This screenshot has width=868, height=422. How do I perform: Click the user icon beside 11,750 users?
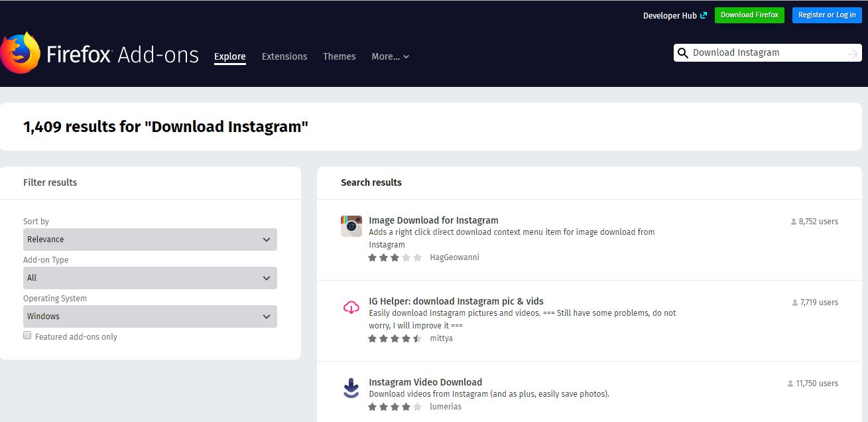790,384
